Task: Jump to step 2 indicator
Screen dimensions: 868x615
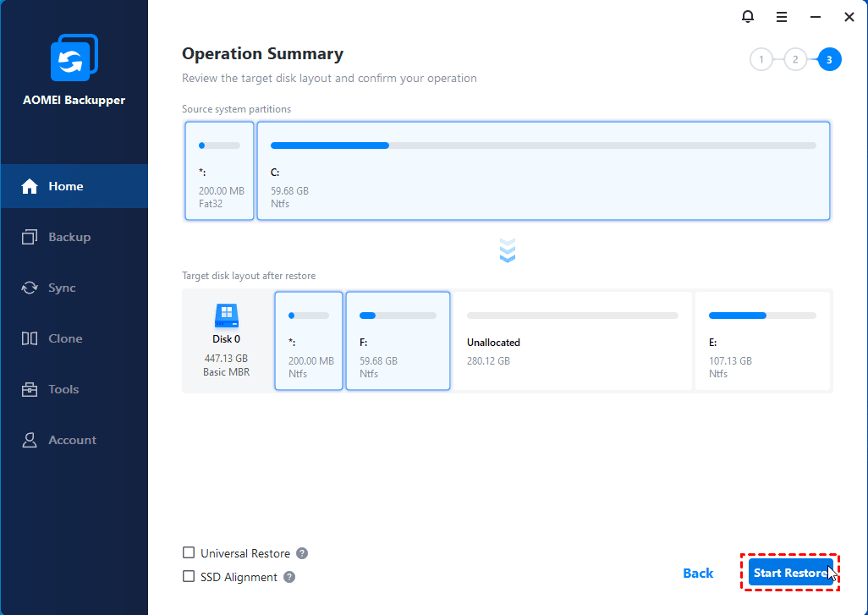Action: [x=795, y=59]
